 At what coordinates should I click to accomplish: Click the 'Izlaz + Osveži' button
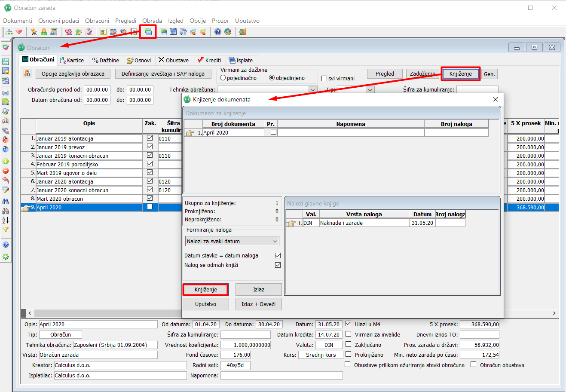pyautogui.click(x=258, y=304)
